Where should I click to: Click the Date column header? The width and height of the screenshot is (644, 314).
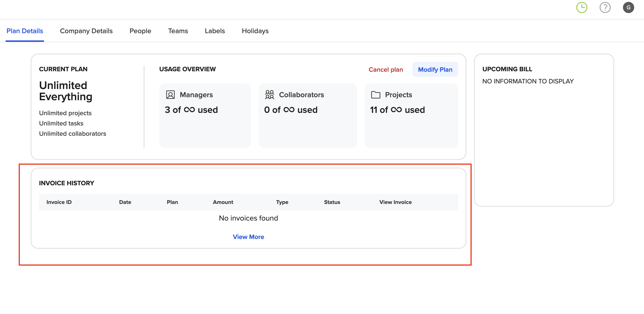[x=125, y=202]
